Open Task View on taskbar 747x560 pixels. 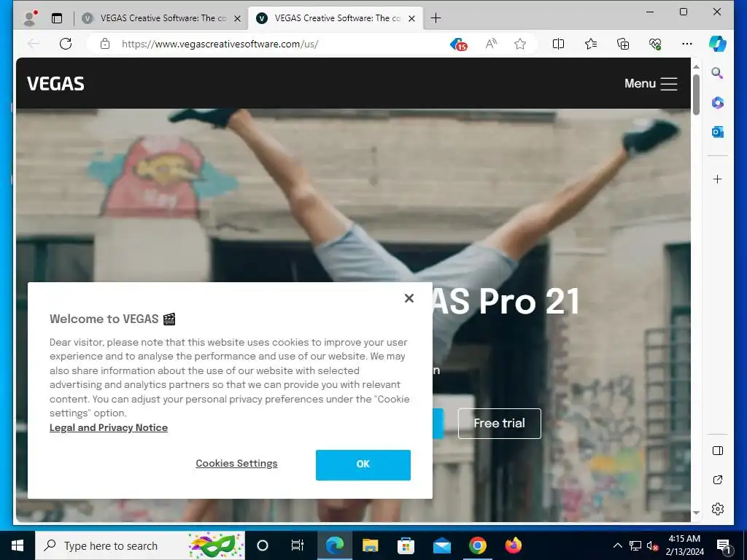(298, 545)
